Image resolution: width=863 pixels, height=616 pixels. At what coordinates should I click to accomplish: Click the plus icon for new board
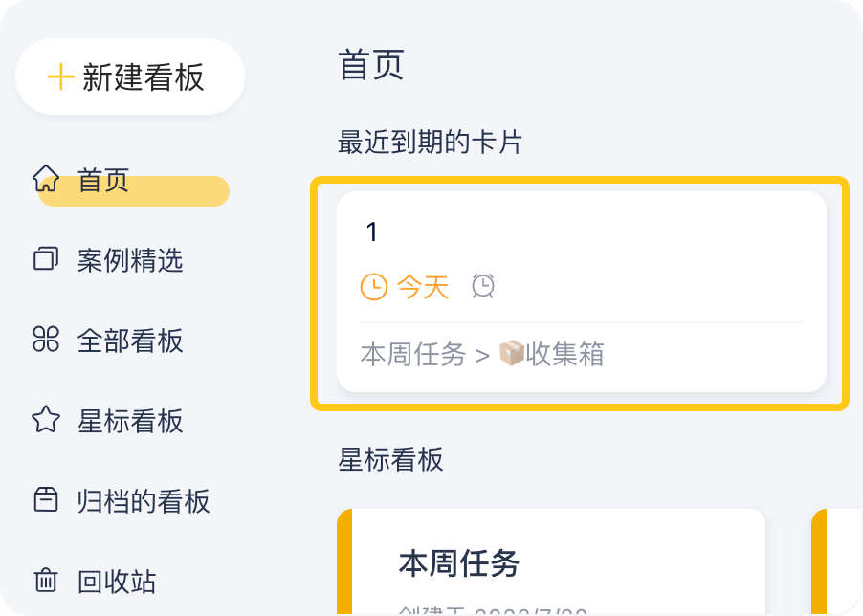60,77
